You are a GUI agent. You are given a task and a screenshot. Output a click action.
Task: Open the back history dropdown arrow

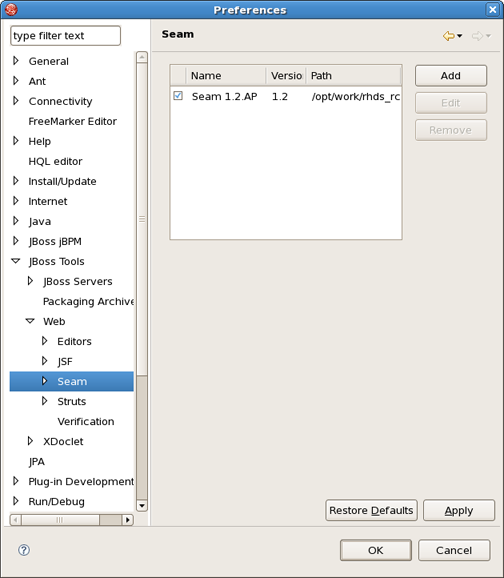click(x=459, y=36)
